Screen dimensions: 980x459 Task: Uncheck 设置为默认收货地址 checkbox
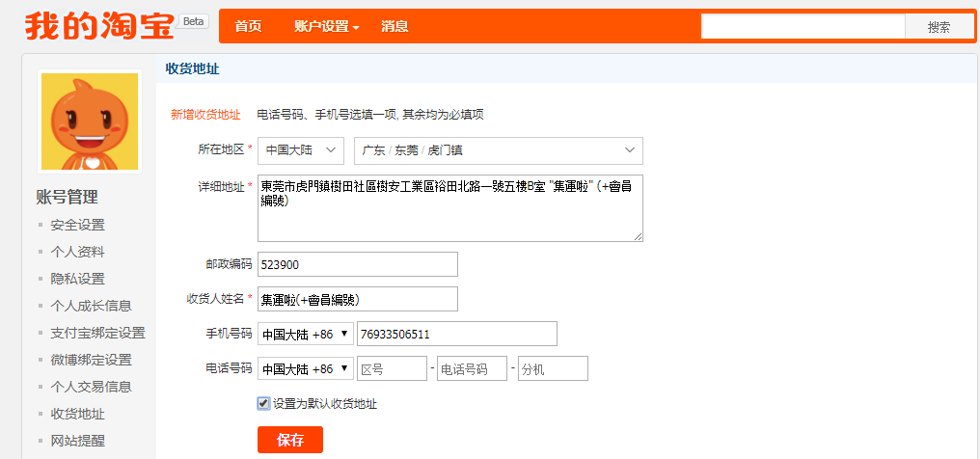[x=263, y=403]
